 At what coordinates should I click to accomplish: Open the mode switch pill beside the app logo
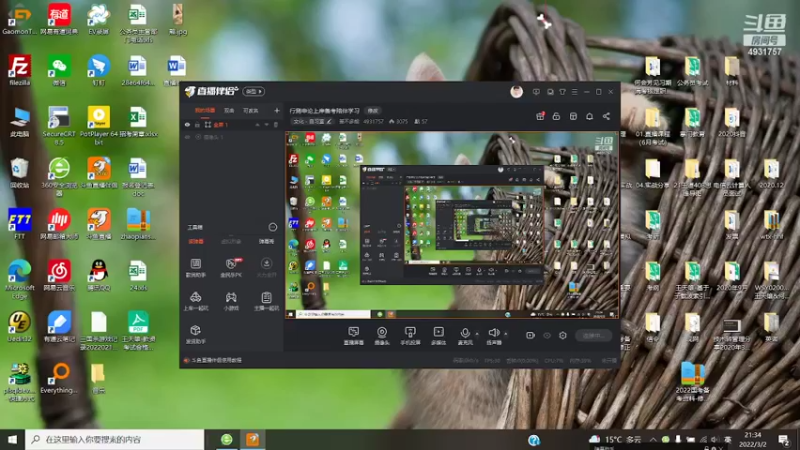(254, 91)
